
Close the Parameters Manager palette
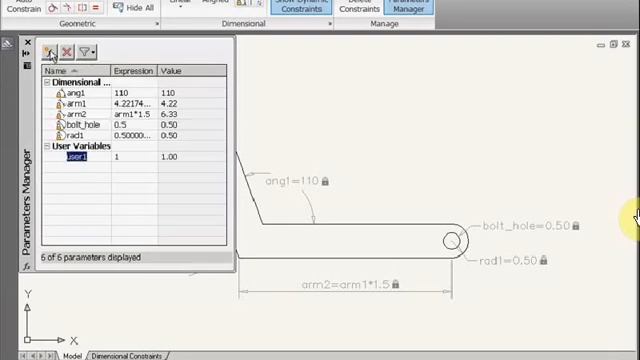[28, 42]
